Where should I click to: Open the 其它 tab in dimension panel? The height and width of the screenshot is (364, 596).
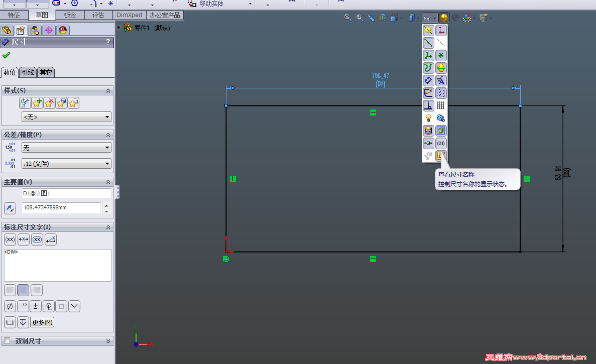click(46, 72)
